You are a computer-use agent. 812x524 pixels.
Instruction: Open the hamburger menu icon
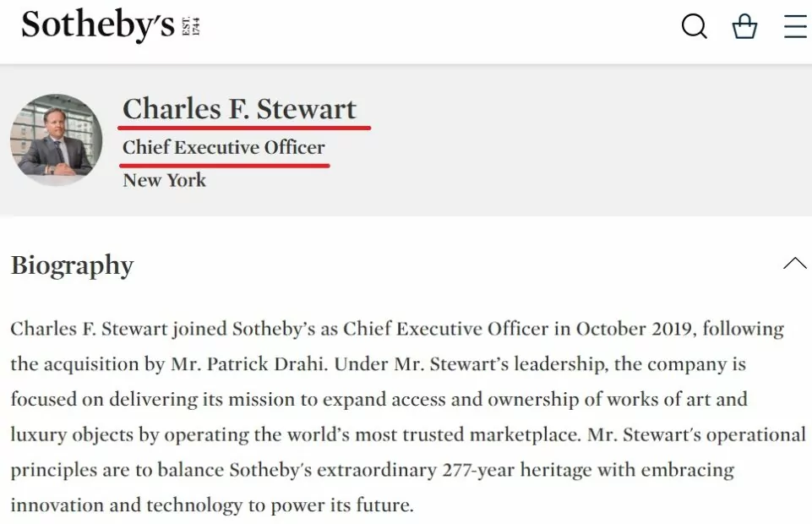pyautogui.click(x=795, y=26)
